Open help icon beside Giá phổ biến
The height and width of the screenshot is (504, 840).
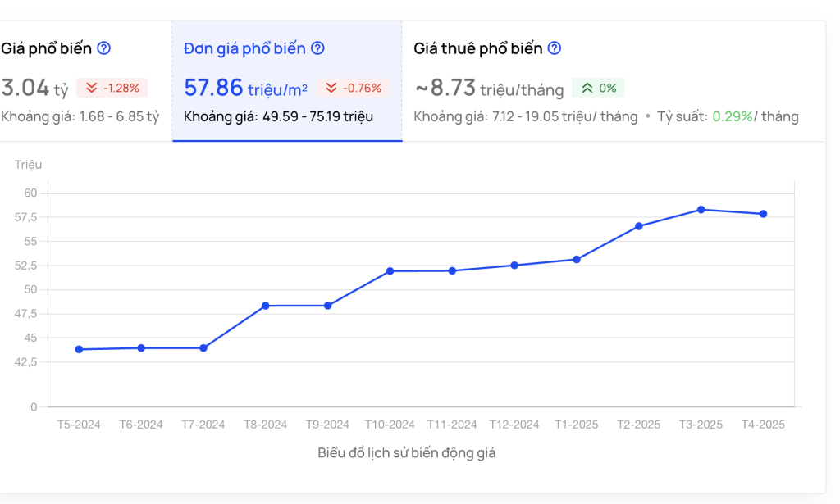point(104,48)
